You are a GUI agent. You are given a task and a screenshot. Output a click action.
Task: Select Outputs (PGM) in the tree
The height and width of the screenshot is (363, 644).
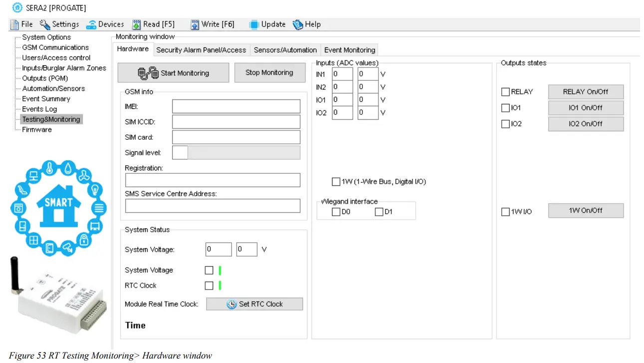pos(45,78)
